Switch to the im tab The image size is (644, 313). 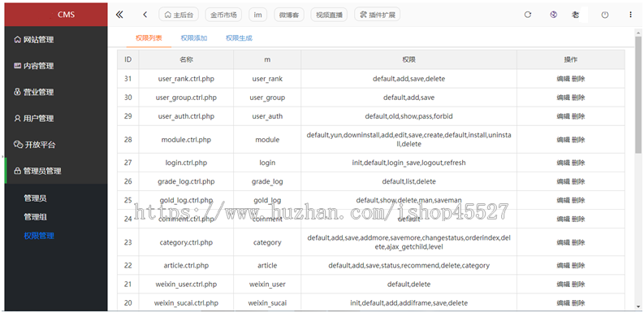[258, 15]
